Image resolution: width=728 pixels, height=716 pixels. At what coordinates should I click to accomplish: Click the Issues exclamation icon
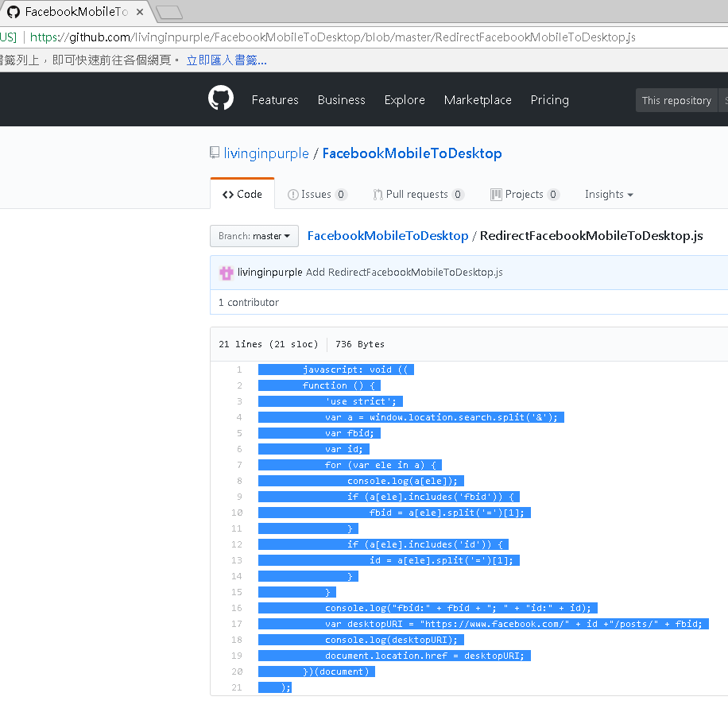[293, 195]
